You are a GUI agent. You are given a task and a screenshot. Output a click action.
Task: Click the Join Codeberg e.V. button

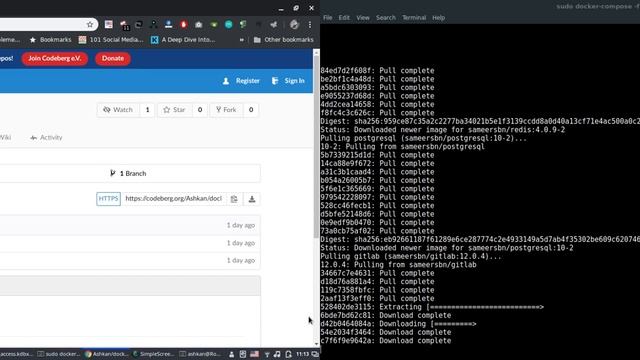pos(55,58)
